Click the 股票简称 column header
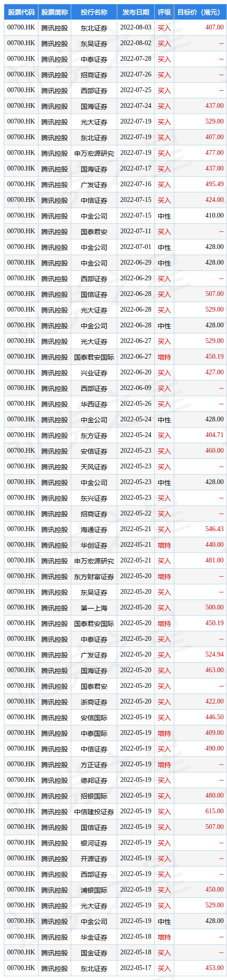 coord(55,12)
